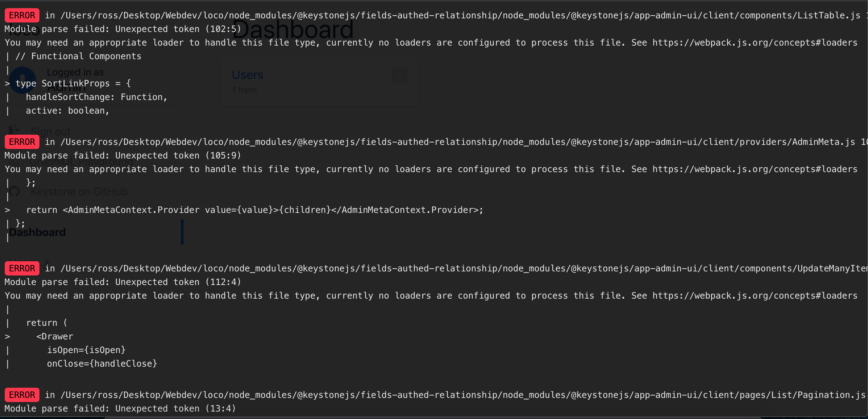Click the Admin user avatar icon
Viewport: 868px width, 419px height.
22,81
